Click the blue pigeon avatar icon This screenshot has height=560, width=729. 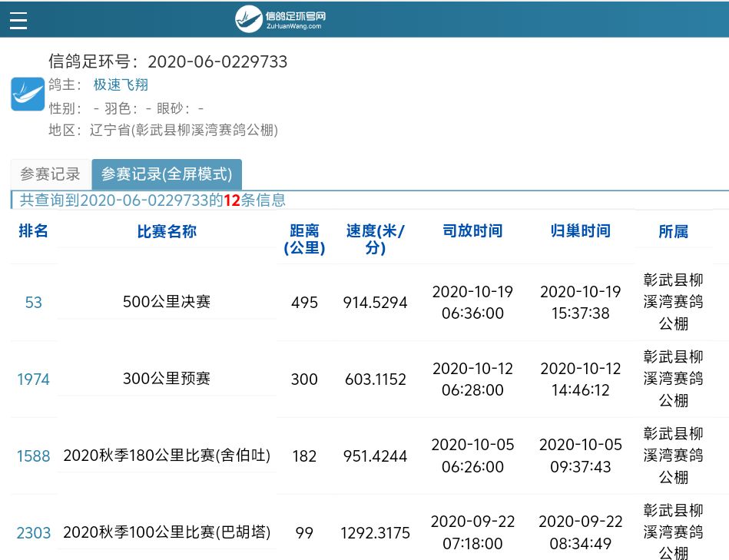click(x=28, y=94)
